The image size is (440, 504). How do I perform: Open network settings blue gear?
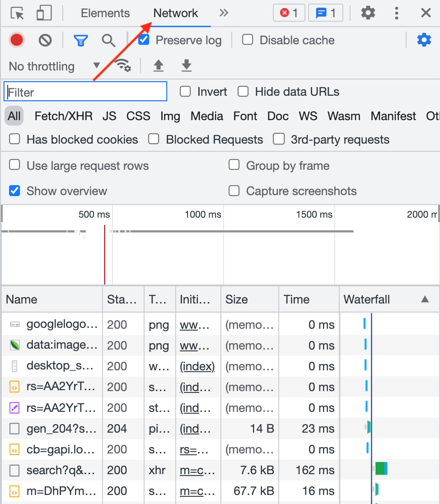(x=424, y=40)
